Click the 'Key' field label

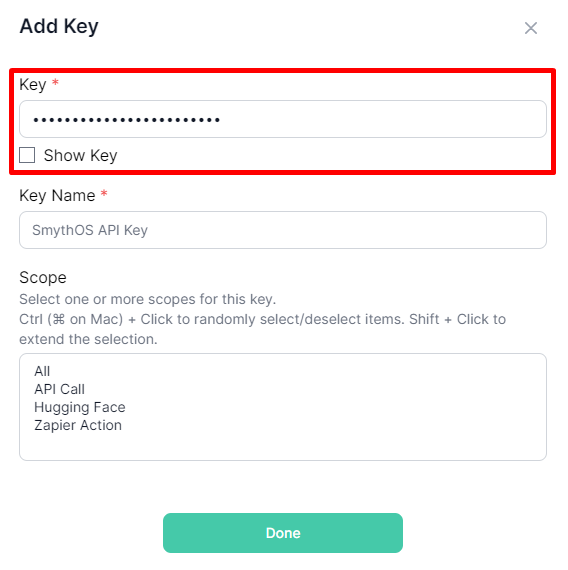pos(33,85)
